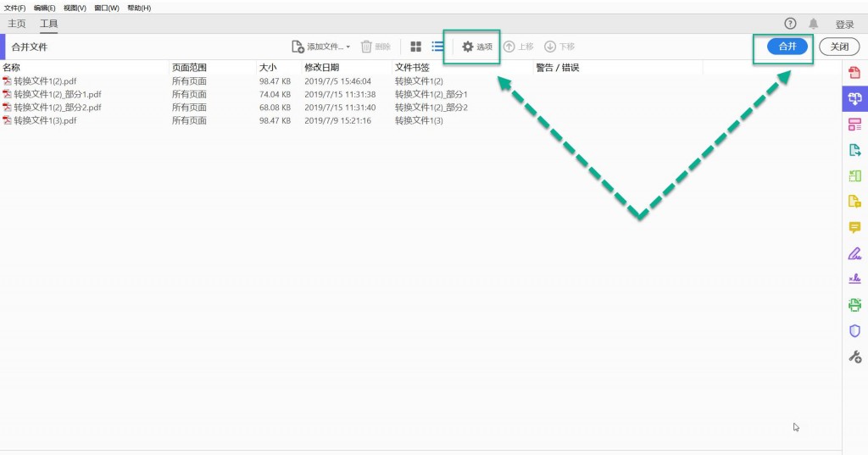
Task: Select file 转换文件1(3).pdf
Action: click(x=46, y=120)
